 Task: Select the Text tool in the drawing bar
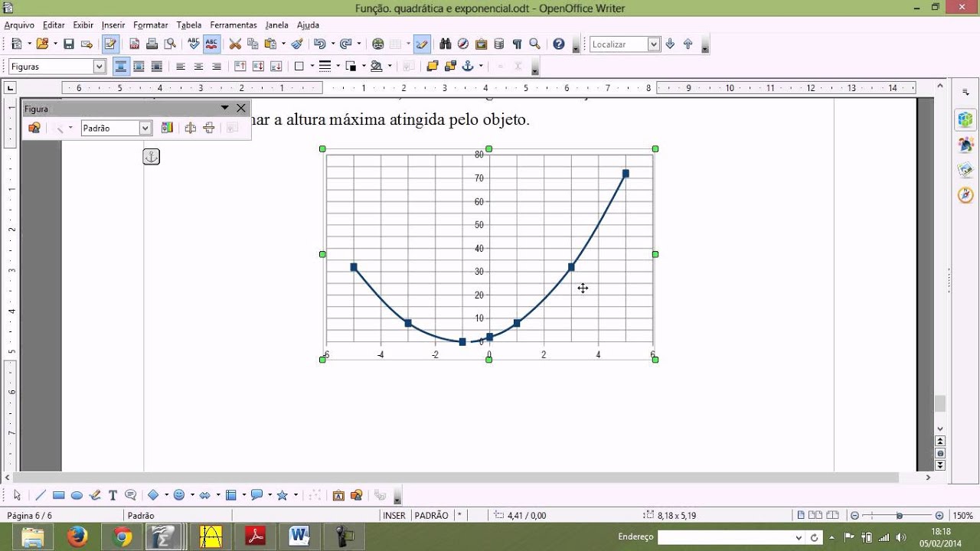[113, 495]
